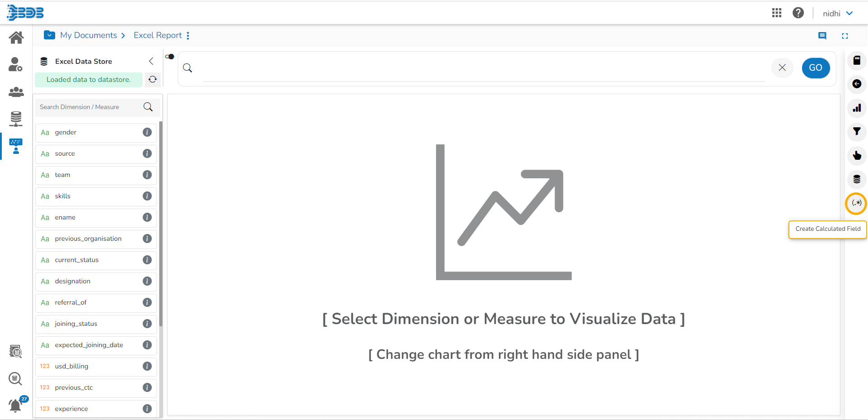Image resolution: width=868 pixels, height=420 pixels.
Task: Toggle full screen view
Action: click(x=844, y=36)
